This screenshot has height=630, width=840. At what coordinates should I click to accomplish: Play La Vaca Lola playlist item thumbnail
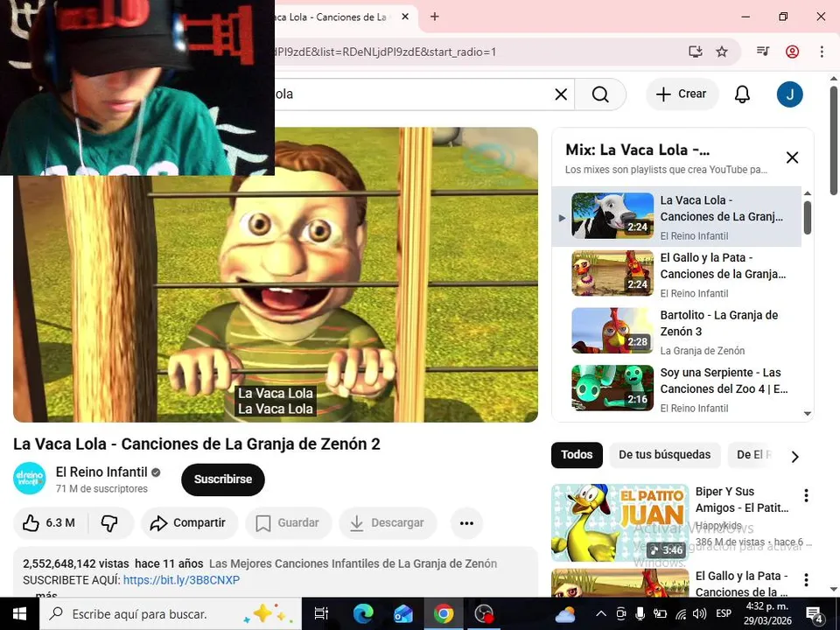coord(612,215)
